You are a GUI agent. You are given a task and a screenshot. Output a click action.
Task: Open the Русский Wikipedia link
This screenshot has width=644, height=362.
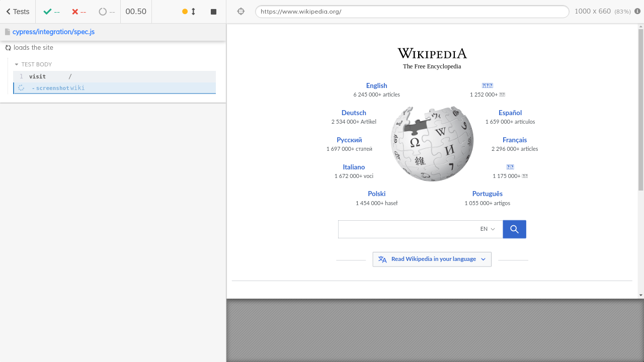point(349,140)
